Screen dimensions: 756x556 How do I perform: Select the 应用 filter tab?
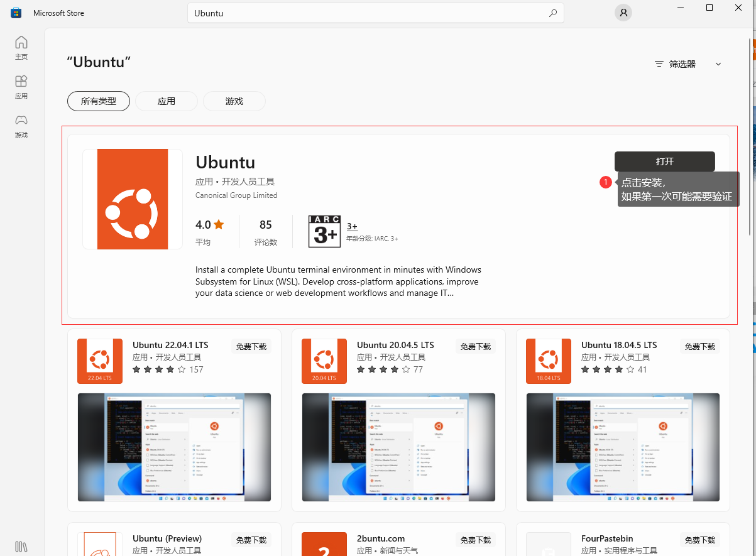pyautogui.click(x=167, y=101)
